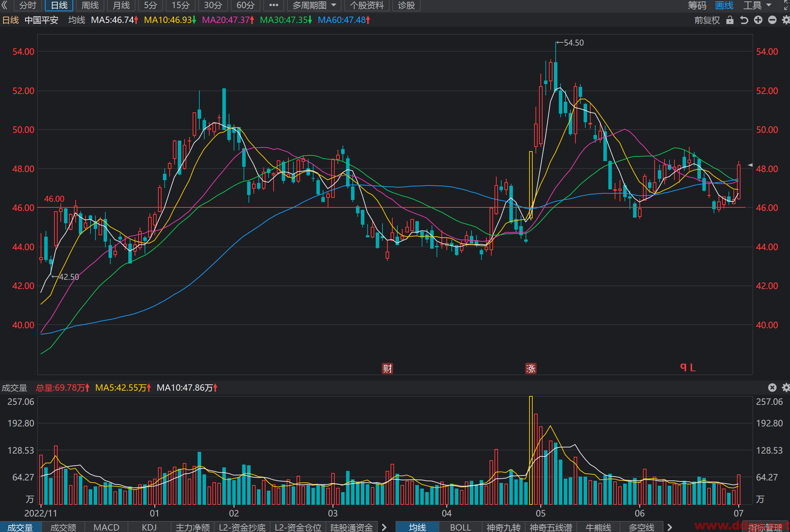Toggle fullscreen with corner arrows icon
Image resolution: width=790 pixels, height=532 pixels.
(786, 5)
